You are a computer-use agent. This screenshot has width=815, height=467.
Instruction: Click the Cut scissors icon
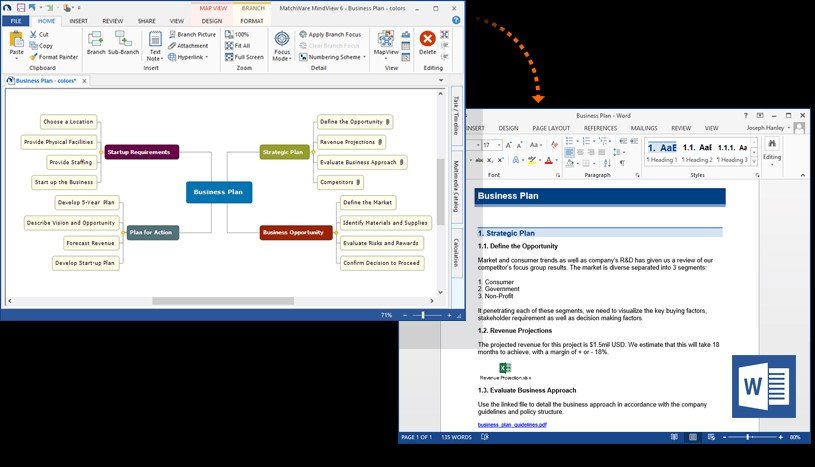click(x=33, y=34)
